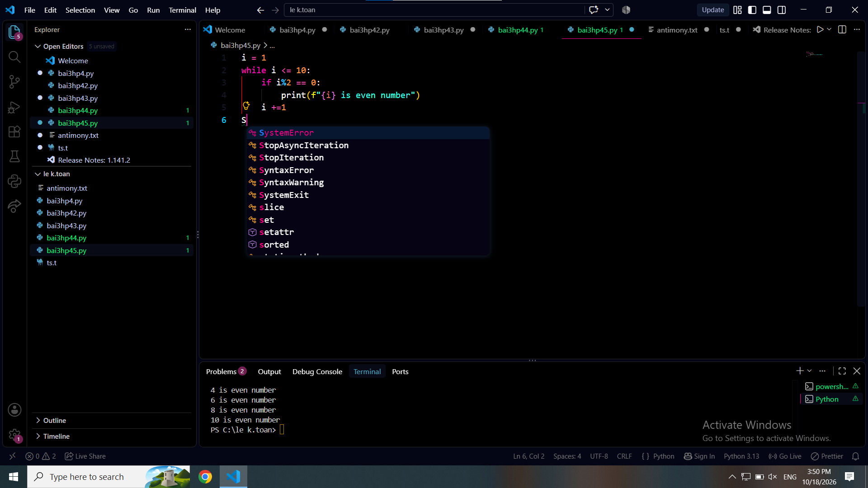Image resolution: width=868 pixels, height=488 pixels.
Task: Switch to the bai3hp44.py editor tab
Action: pos(517,30)
